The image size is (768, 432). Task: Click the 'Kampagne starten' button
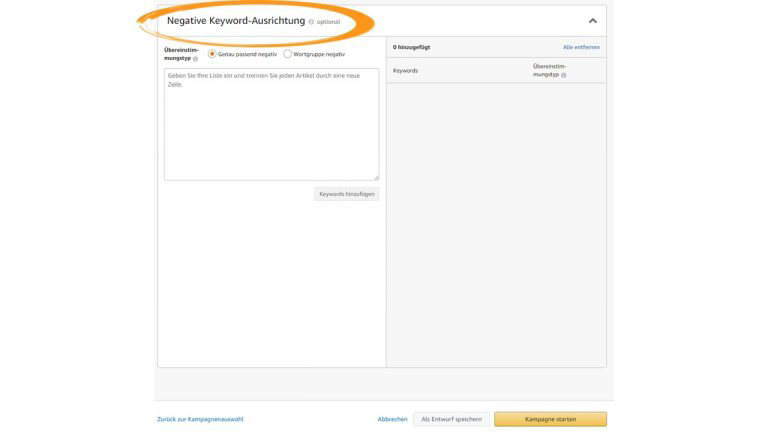click(550, 419)
